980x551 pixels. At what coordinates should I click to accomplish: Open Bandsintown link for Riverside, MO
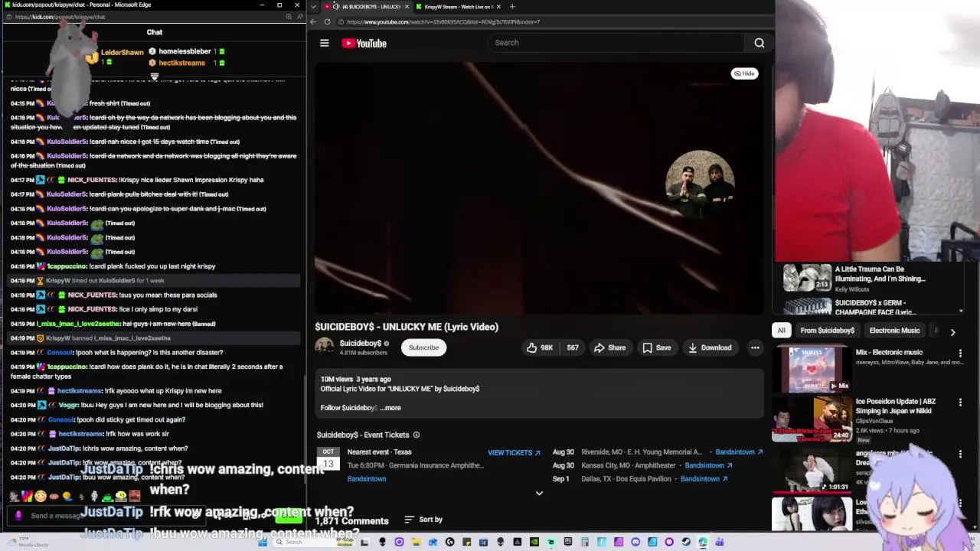click(x=739, y=452)
